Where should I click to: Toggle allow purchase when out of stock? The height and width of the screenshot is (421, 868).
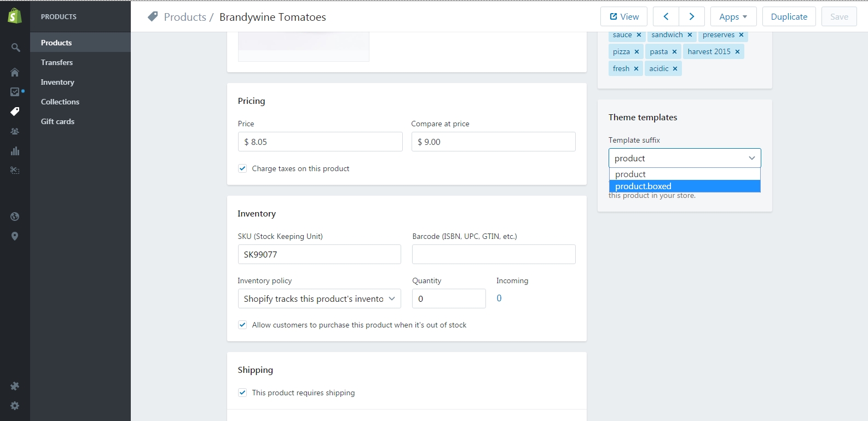[242, 325]
